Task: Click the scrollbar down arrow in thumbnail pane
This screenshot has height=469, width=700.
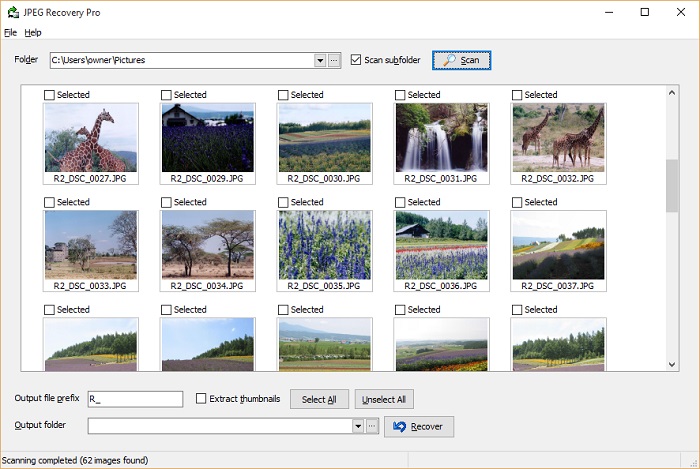Action: coord(672,365)
